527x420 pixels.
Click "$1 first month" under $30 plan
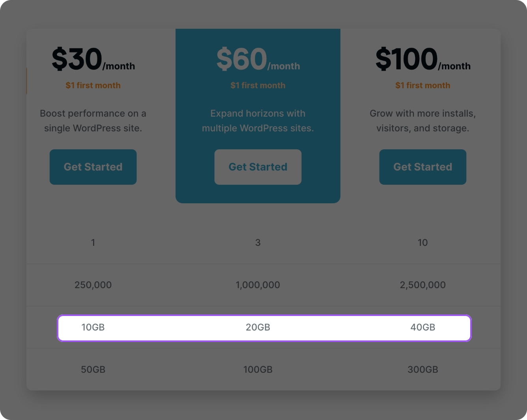click(x=93, y=85)
